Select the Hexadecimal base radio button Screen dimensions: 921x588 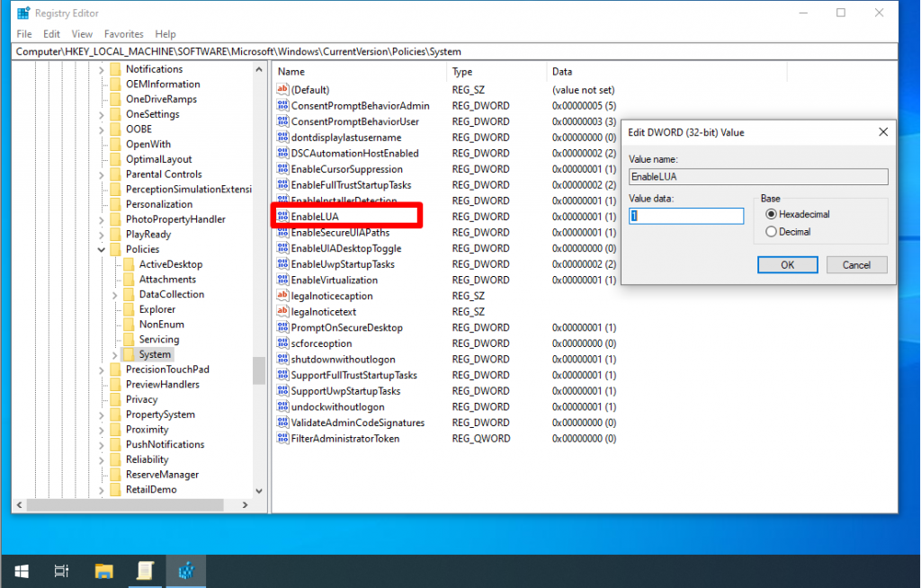coord(771,215)
